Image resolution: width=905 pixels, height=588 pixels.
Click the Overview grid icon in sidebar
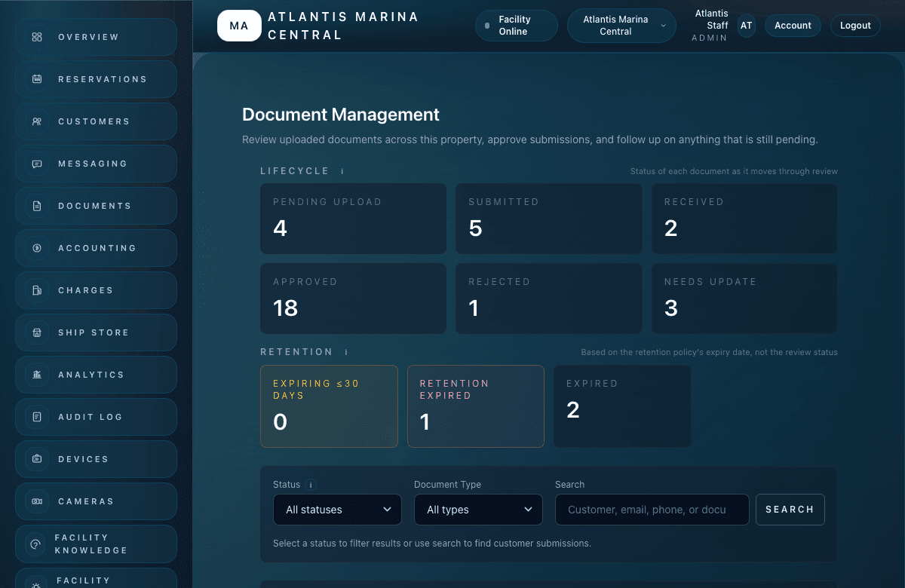37,37
